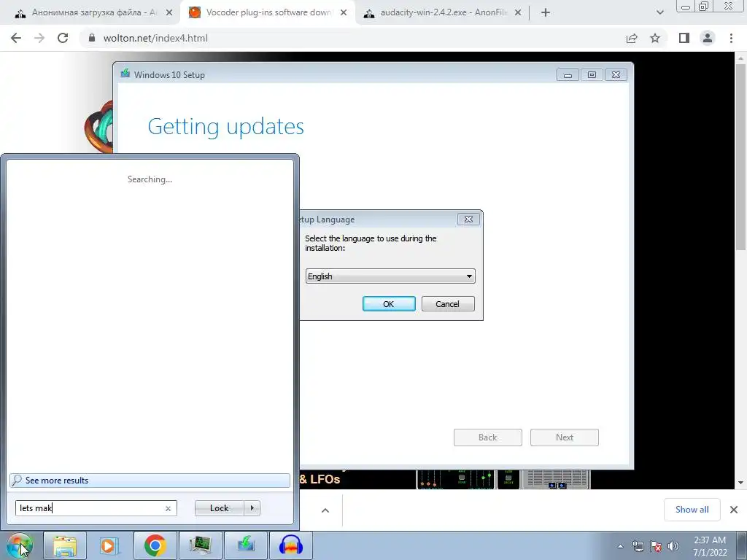This screenshot has width=747, height=560.
Task: Launch Windows Media Player from the taskbar
Action: (109, 545)
